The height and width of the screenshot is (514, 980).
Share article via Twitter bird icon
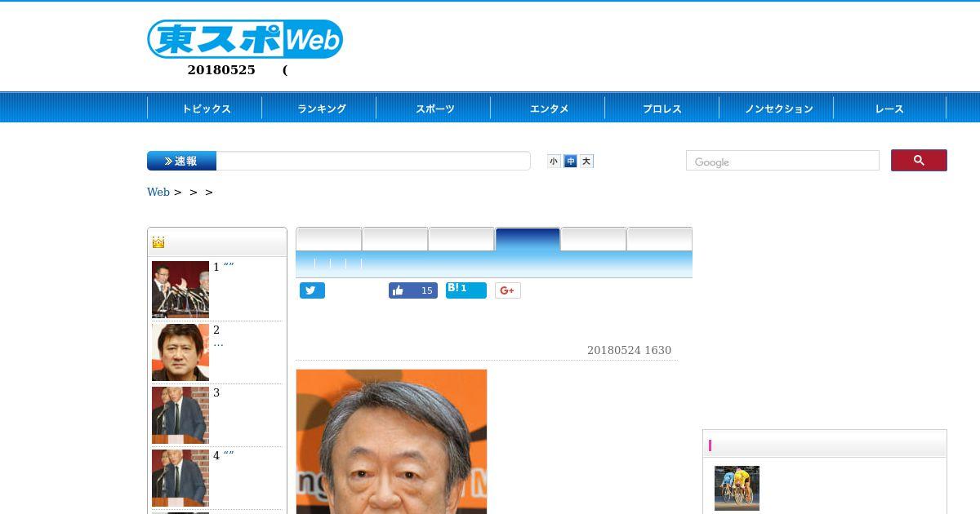pyautogui.click(x=312, y=290)
